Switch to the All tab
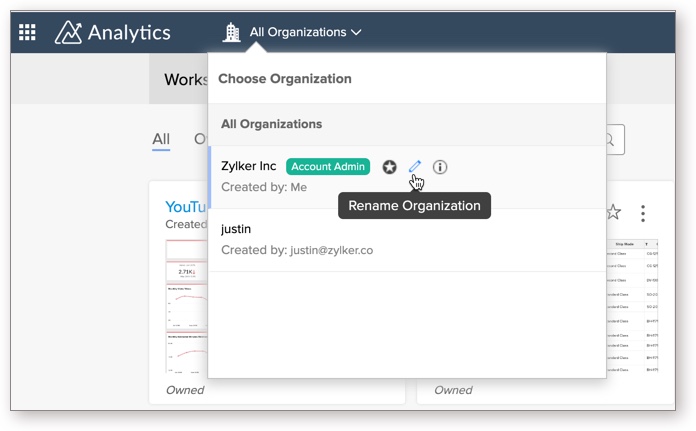The width and height of the screenshot is (696, 431). (x=160, y=139)
